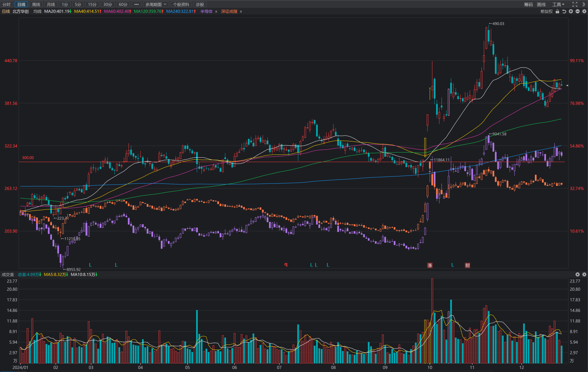Click the red 财 event marker
The height and width of the screenshot is (372, 588).
tap(467, 265)
